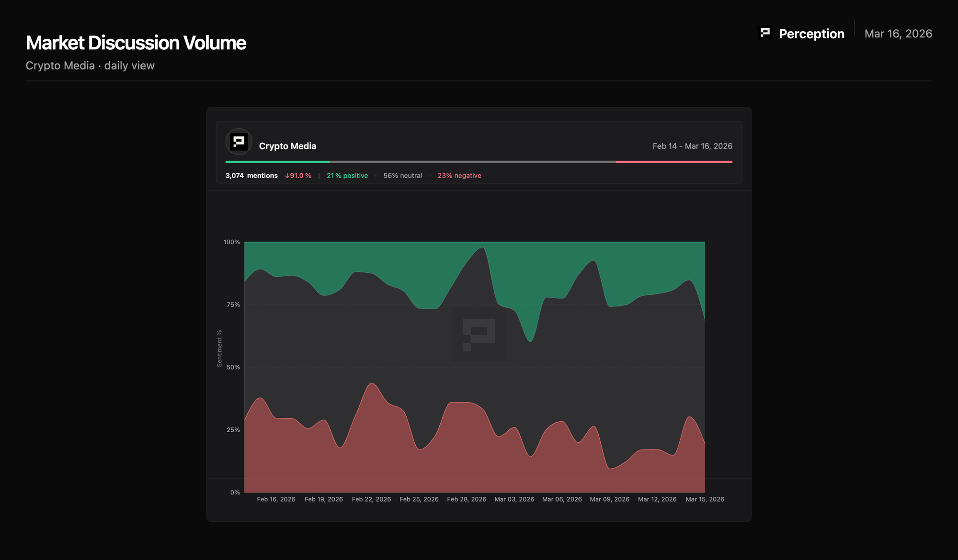Click the red negative segment of sentiment bar
Screen dimensions: 958x560
click(x=673, y=162)
